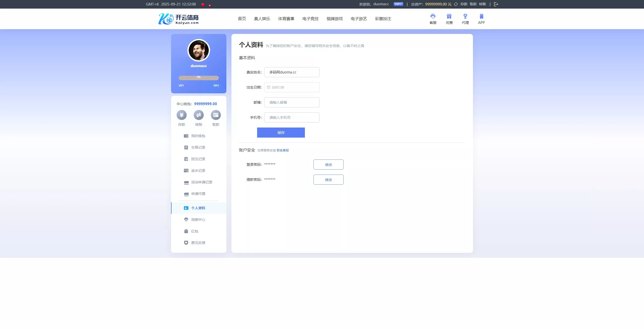Select the 代理 agent trophy icon

tap(465, 16)
